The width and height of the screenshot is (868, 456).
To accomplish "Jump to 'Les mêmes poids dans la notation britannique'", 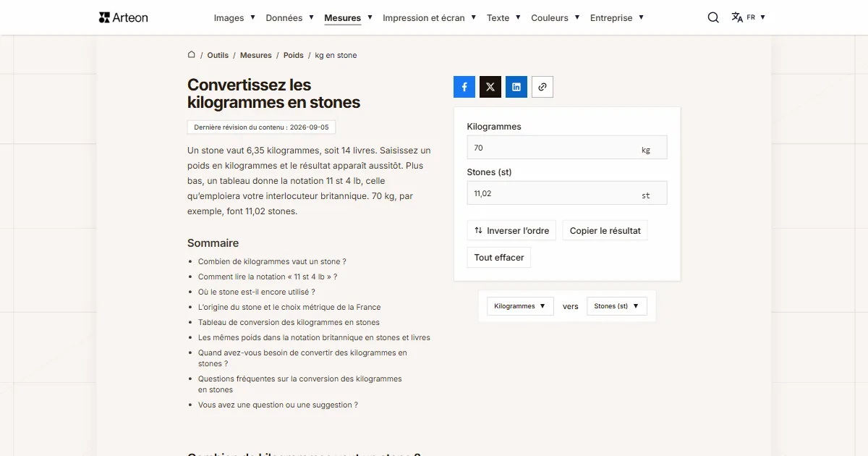I will click(x=314, y=337).
